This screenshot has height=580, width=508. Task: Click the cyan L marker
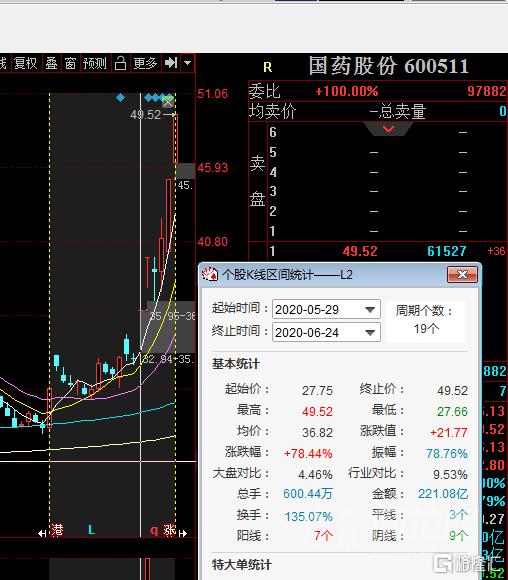[x=91, y=530]
